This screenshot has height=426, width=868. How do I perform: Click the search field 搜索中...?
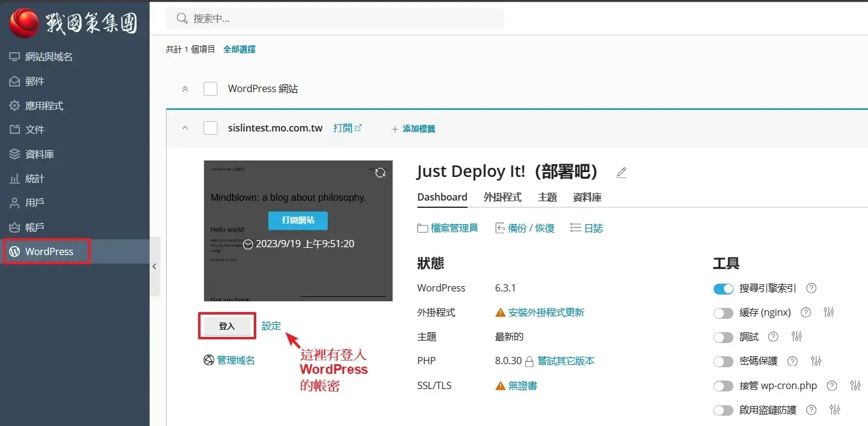click(334, 19)
